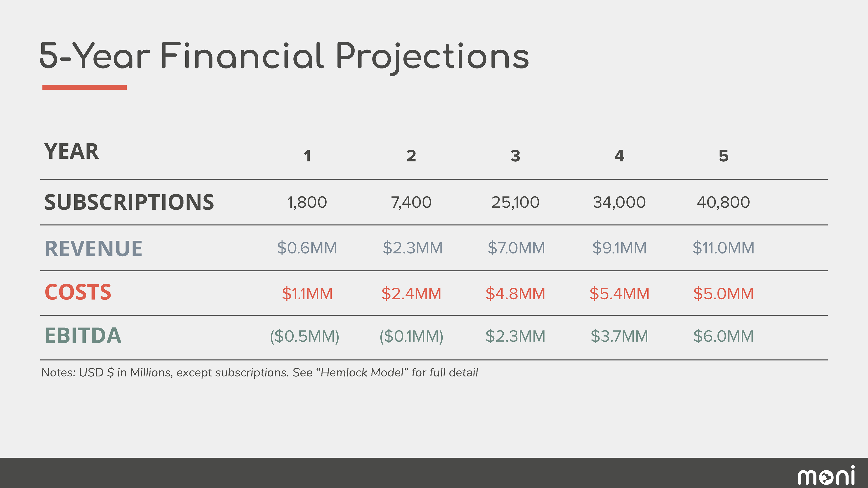Click the red underline accent bar

coord(84,88)
